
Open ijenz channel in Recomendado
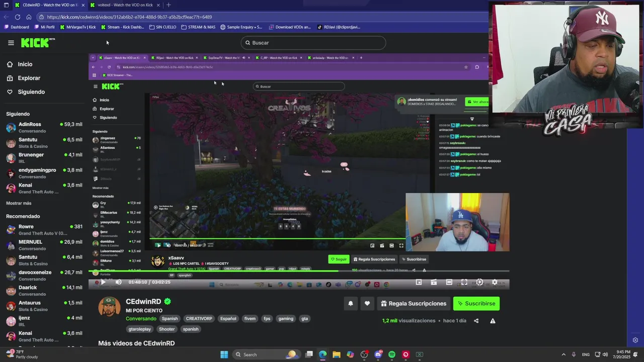pos(44,321)
